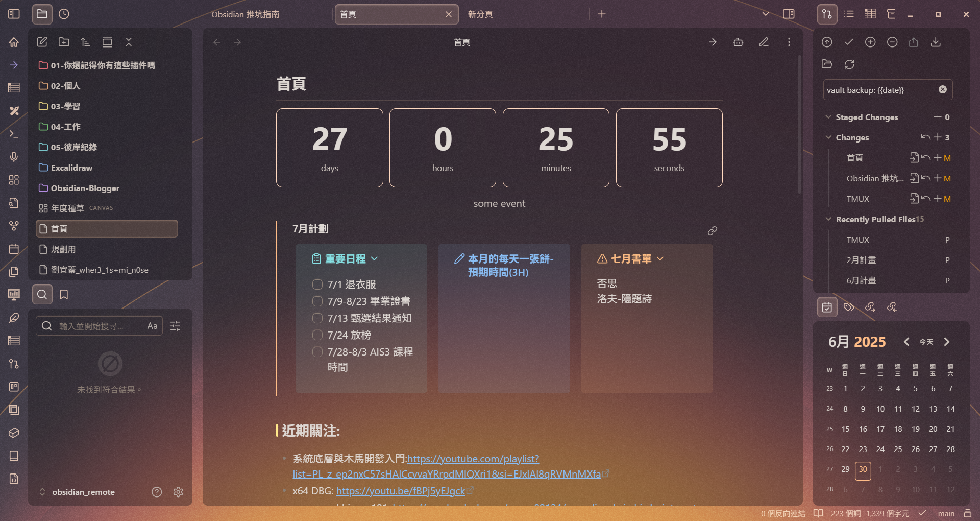Viewport: 980px width, 521px height.
Task: Switch note to edit mode pencil
Action: pos(764,42)
